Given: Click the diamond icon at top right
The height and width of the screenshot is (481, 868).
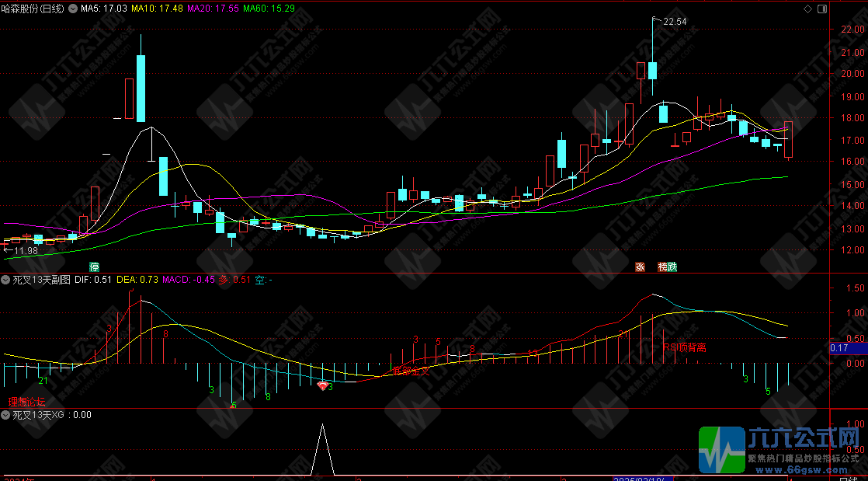Looking at the screenshot, I should (808, 9).
